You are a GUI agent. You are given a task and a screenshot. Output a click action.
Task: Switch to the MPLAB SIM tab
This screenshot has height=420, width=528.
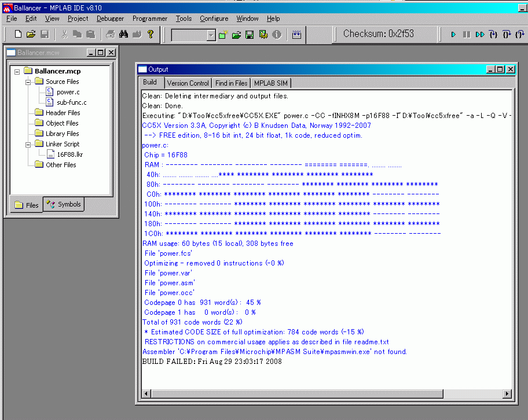(x=271, y=83)
